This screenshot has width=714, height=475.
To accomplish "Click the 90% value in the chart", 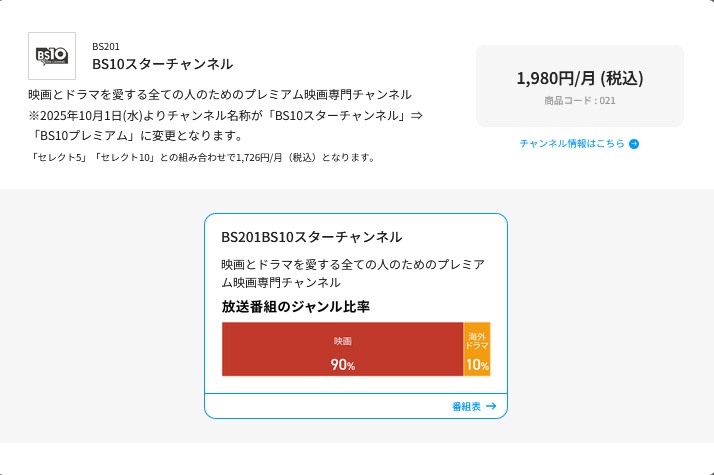I will click(342, 365).
